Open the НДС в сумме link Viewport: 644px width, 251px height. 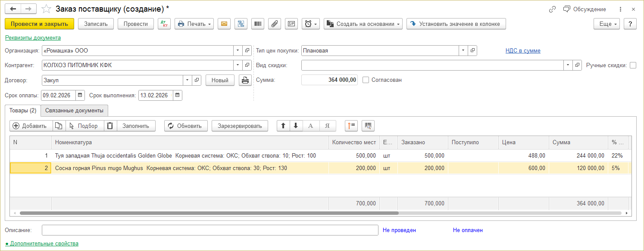coord(523,51)
